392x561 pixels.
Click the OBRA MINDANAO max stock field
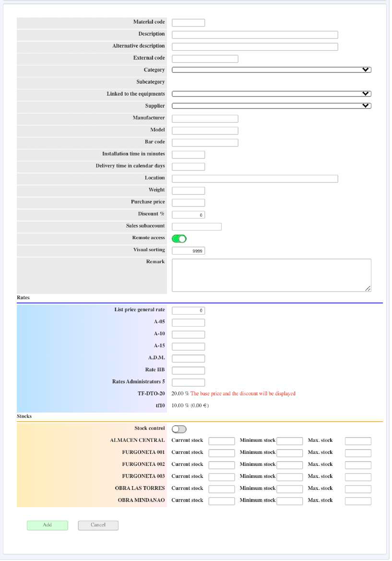coord(358,501)
